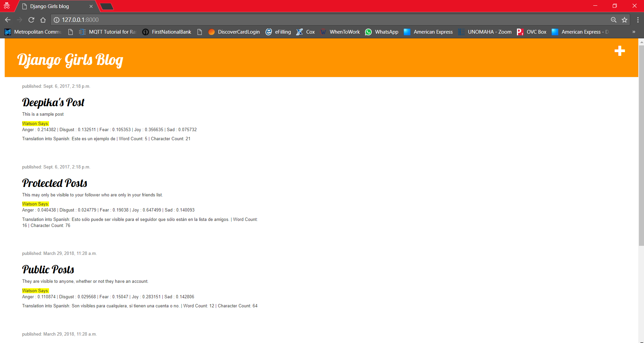The height and width of the screenshot is (343, 644).
Task: Open the Protected Posts title link
Action: pyautogui.click(x=54, y=183)
